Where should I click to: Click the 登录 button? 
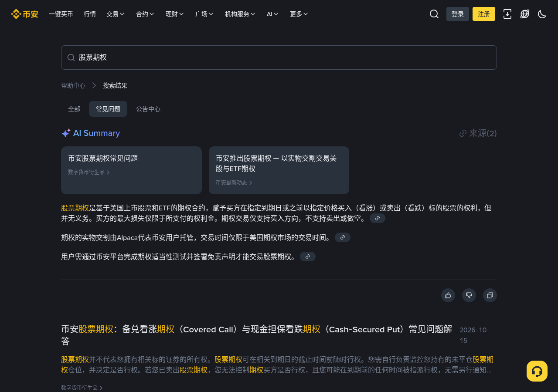point(458,14)
